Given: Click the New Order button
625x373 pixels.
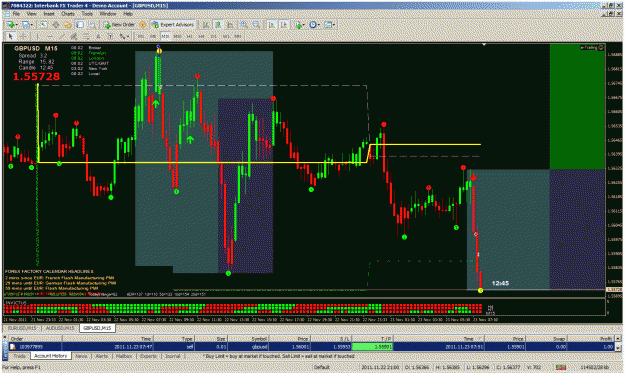Looking at the screenshot, I should click(x=120, y=25).
